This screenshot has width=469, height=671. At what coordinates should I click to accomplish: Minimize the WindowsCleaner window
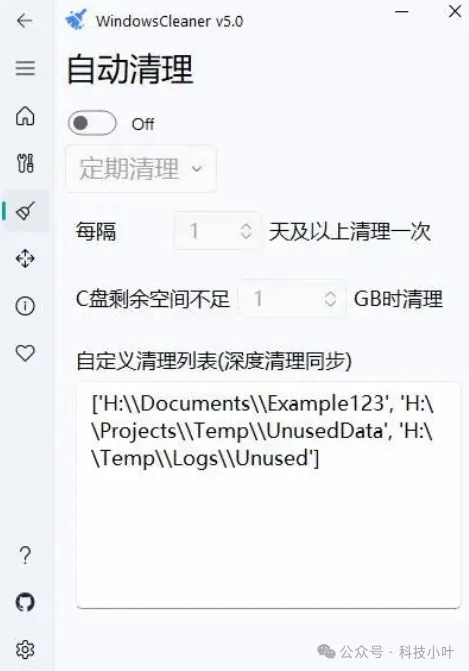pos(401,12)
